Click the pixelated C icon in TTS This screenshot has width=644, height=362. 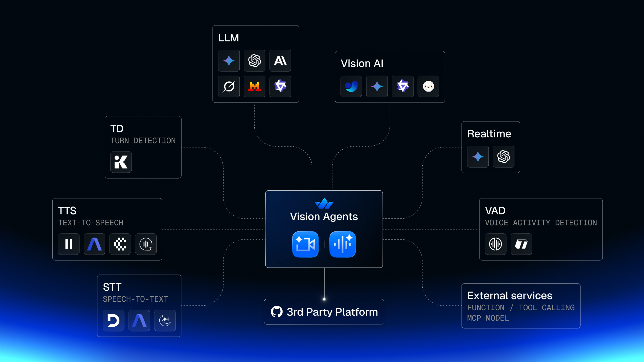click(x=120, y=244)
